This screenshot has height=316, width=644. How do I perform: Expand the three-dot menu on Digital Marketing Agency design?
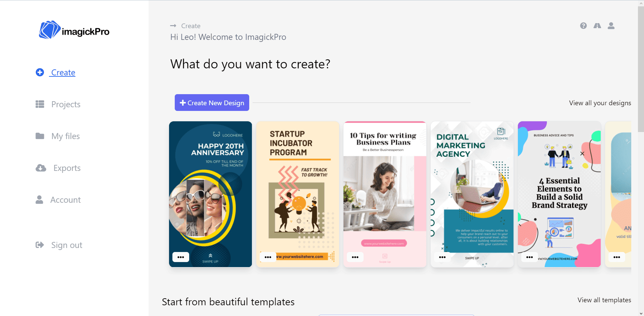point(442,257)
